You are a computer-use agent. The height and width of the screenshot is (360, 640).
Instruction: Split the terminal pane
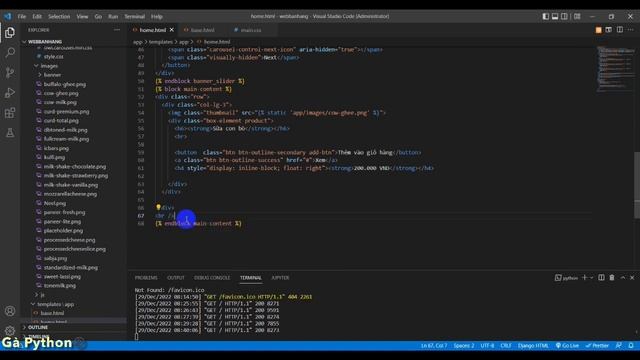click(601, 278)
